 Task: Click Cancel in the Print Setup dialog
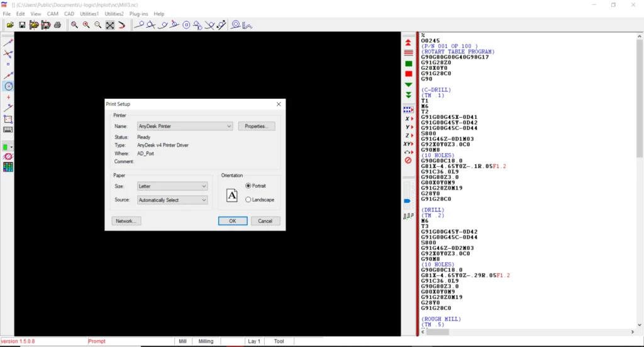pos(265,221)
